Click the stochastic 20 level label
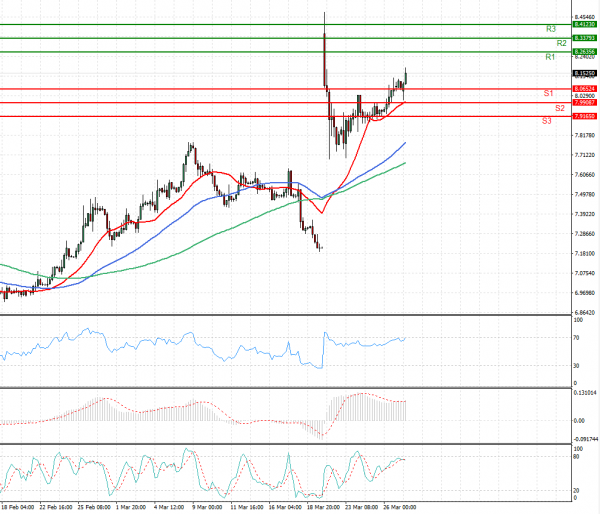The width and height of the screenshot is (600, 514). (577, 490)
